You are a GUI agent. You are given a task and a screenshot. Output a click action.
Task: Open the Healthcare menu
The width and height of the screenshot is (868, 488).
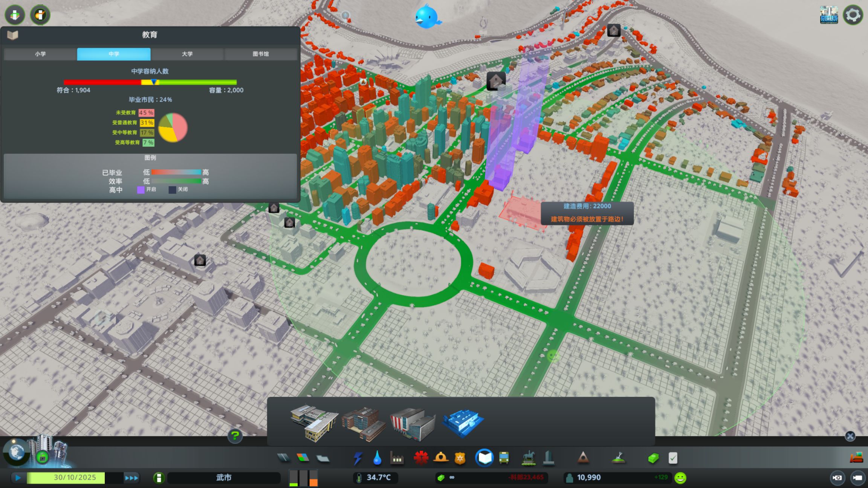421,458
